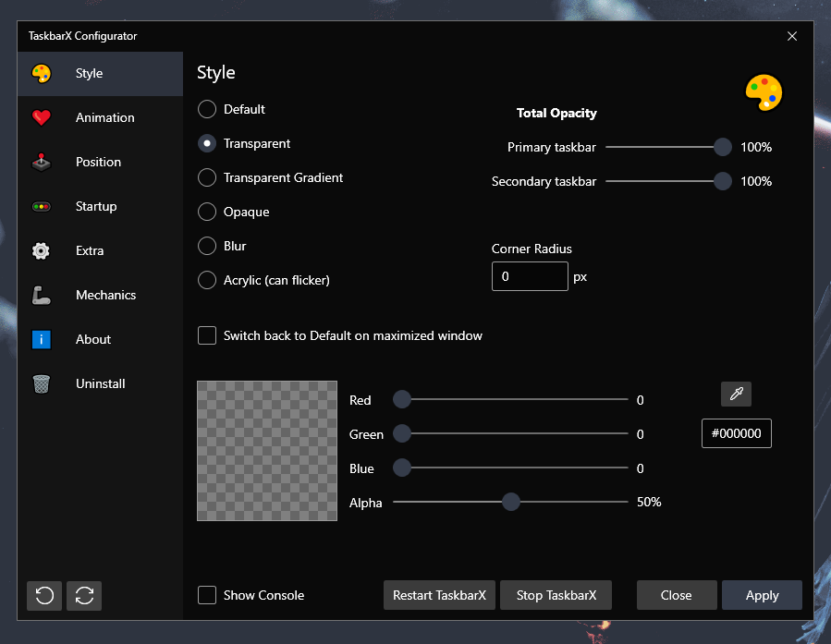Go to the Extra tab

(90, 250)
